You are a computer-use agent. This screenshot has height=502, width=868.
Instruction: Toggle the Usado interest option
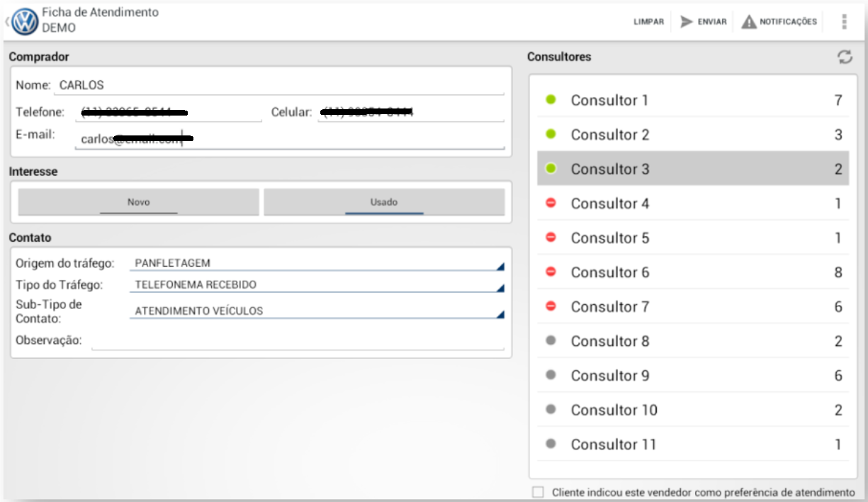384,202
